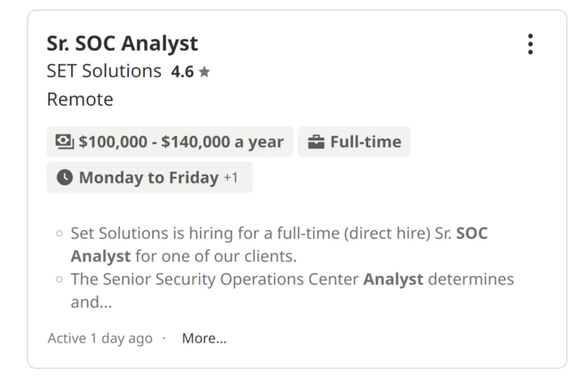Expand the +1 additional schedule indicator
This screenshot has width=588, height=377.
click(x=231, y=177)
